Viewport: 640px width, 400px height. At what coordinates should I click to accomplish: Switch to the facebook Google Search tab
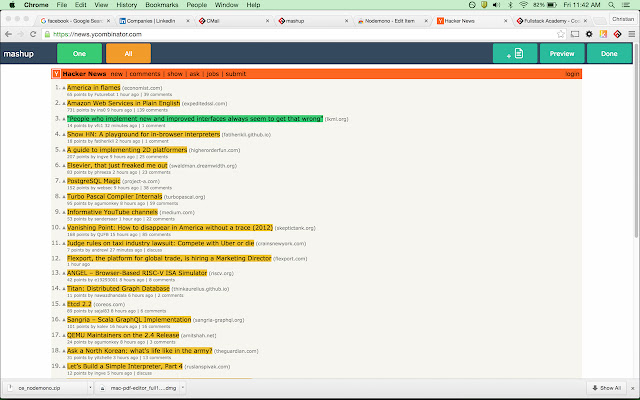pos(73,21)
